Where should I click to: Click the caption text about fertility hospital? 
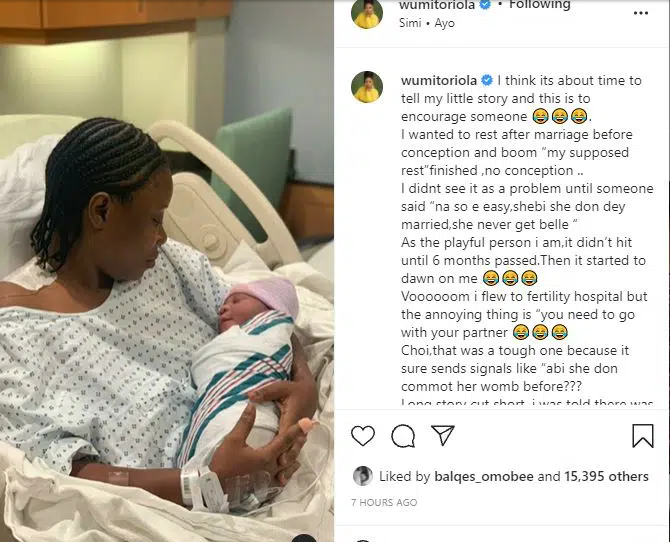coord(524,297)
